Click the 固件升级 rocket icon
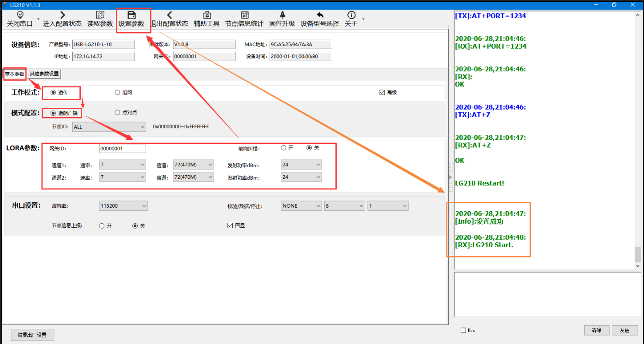 [282, 15]
